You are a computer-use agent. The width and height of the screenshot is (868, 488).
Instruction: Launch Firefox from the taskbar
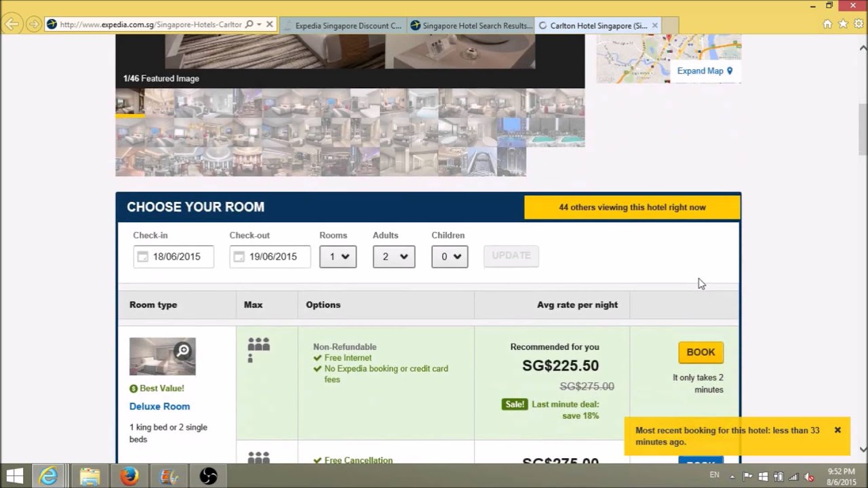click(129, 476)
